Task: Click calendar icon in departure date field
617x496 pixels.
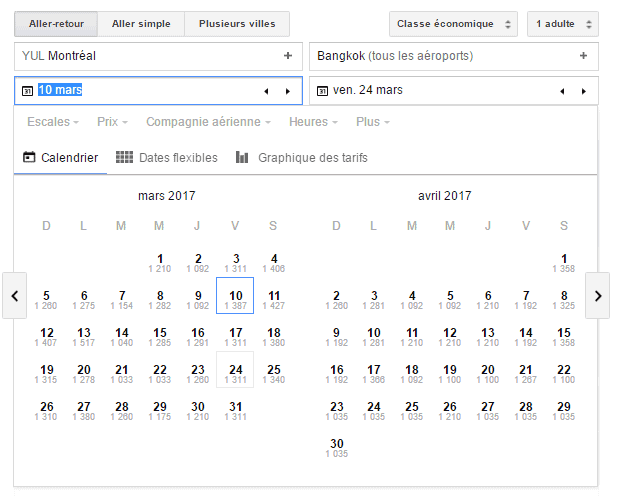Action: 27,91
